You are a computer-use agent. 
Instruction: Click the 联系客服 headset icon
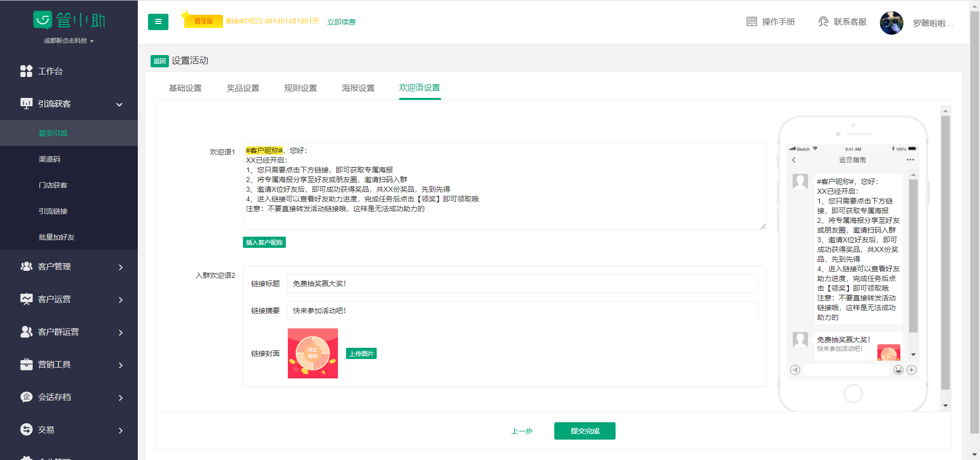[x=823, y=21]
